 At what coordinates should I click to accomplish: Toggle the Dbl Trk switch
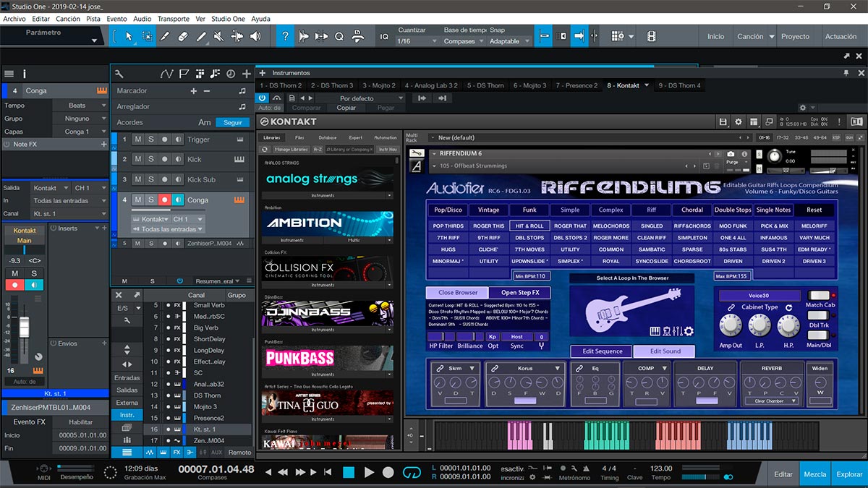coord(819,315)
